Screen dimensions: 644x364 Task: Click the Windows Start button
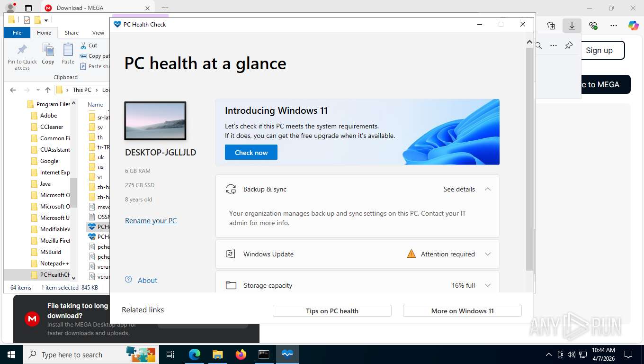[11, 355]
